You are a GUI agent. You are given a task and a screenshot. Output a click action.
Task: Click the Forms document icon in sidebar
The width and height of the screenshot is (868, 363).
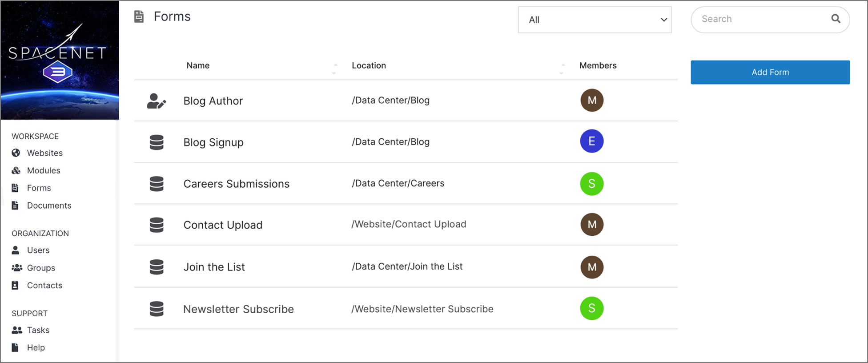pyautogui.click(x=15, y=188)
